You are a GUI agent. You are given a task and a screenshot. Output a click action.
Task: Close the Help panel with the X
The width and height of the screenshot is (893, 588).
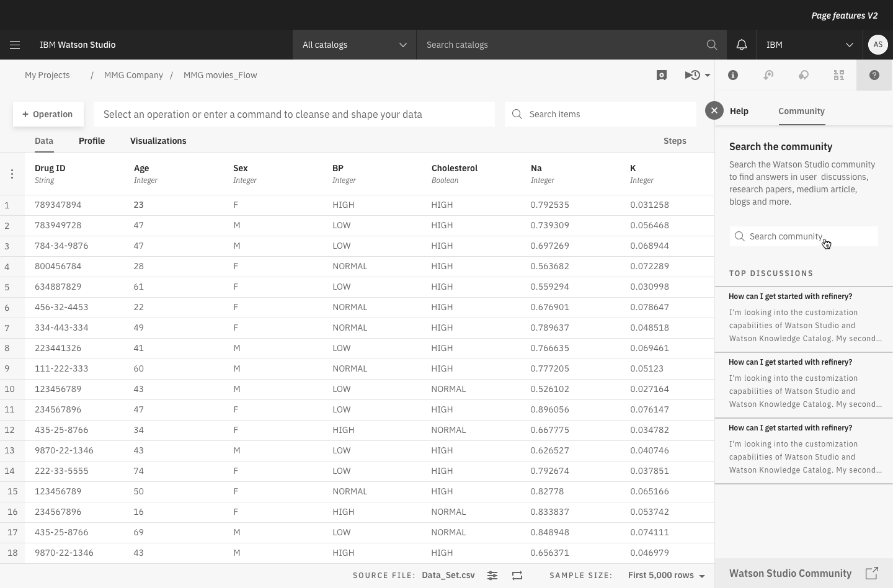coord(714,110)
